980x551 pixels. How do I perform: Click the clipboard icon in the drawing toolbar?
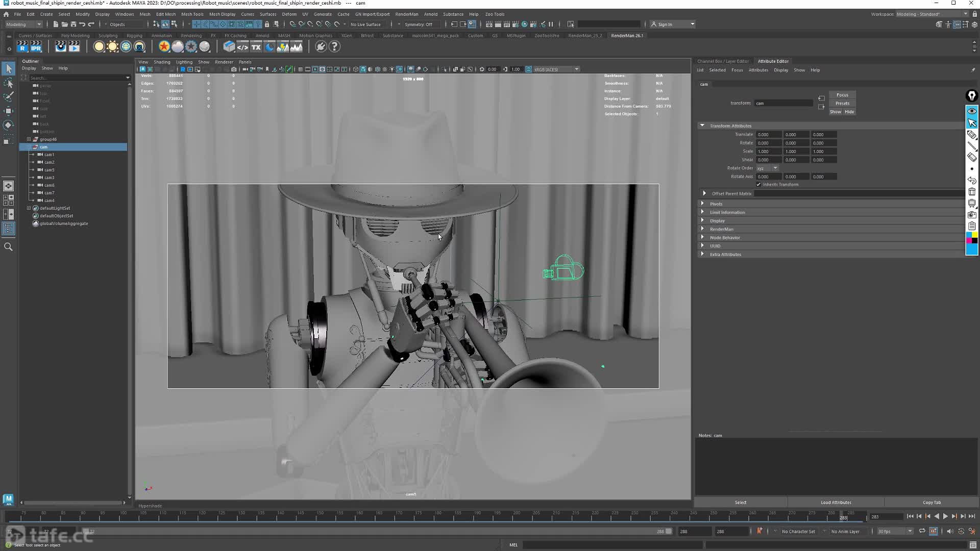click(972, 226)
